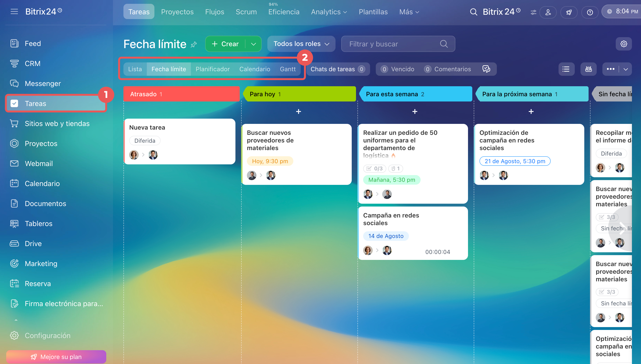The width and height of the screenshot is (641, 364).
Task: Open Proyectos in the top menu
Action: (x=177, y=12)
